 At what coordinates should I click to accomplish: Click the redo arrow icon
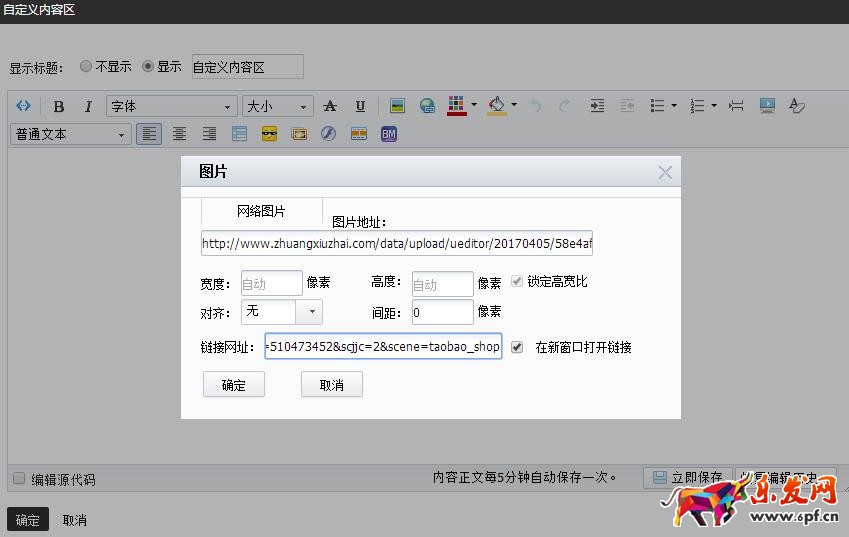565,106
